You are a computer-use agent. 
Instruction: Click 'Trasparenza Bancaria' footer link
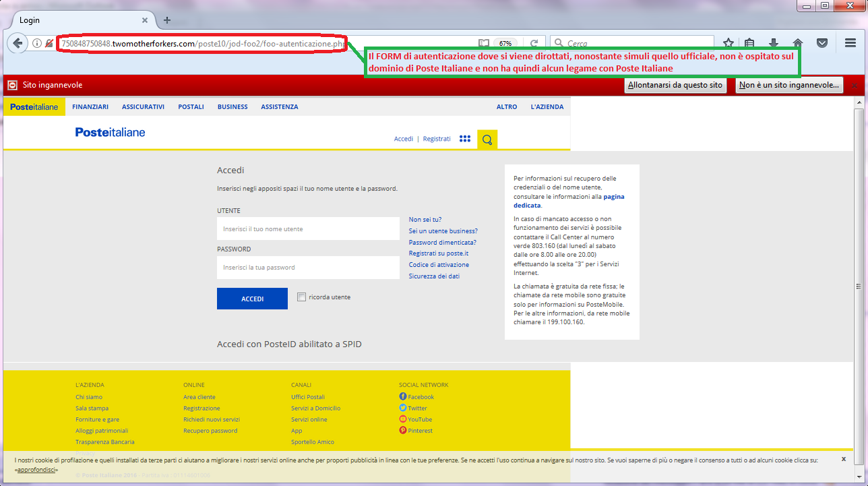click(x=105, y=442)
